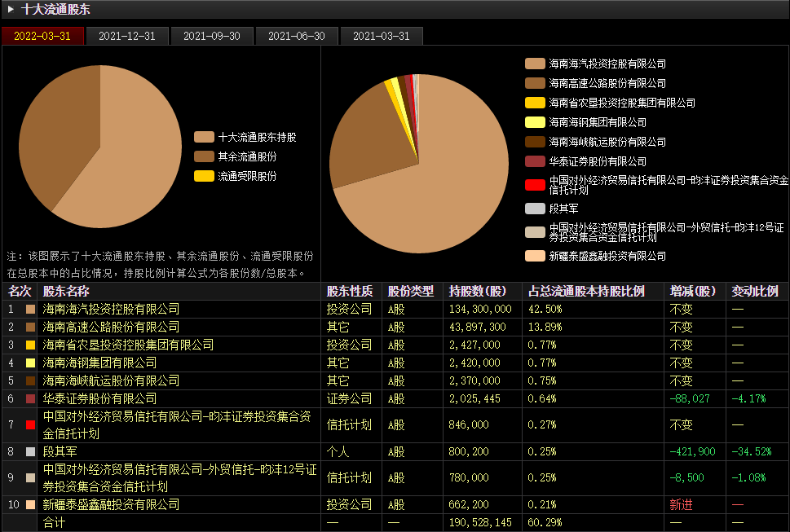Sort by 持股数(股) column header
790x532 pixels.
coord(478,291)
